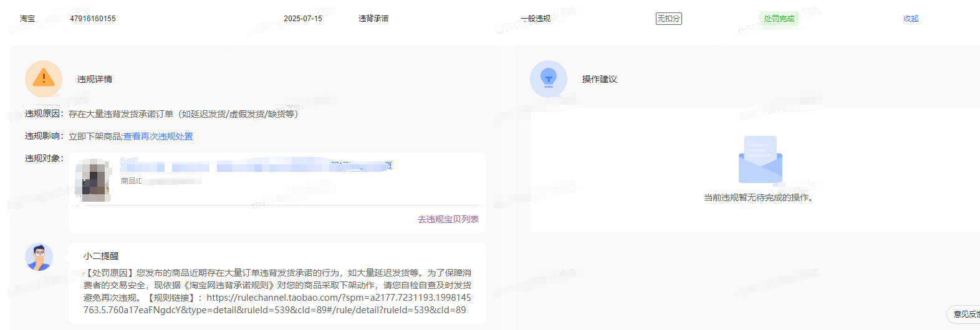Image resolution: width=980 pixels, height=330 pixels.
Task: Click the 违背承诺 violation type cell
Action: (x=373, y=19)
